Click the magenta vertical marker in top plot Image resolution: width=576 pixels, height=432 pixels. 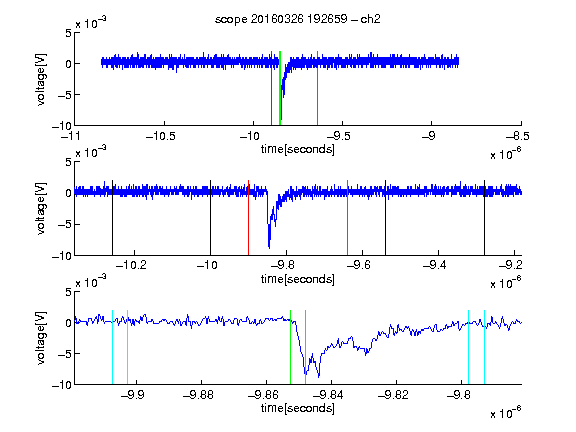[x=317, y=88]
